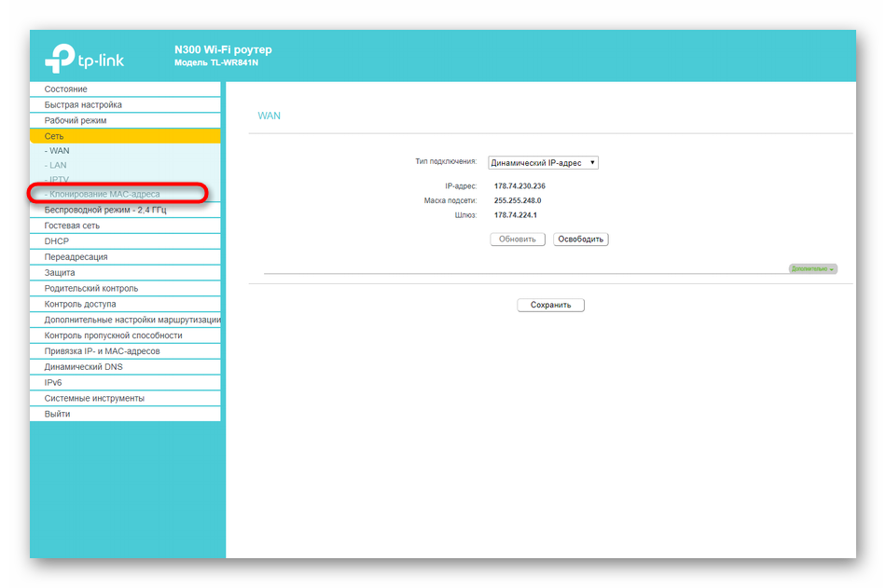Click the tp-link logo
Viewport: 886px width, 588px height.
(84, 58)
